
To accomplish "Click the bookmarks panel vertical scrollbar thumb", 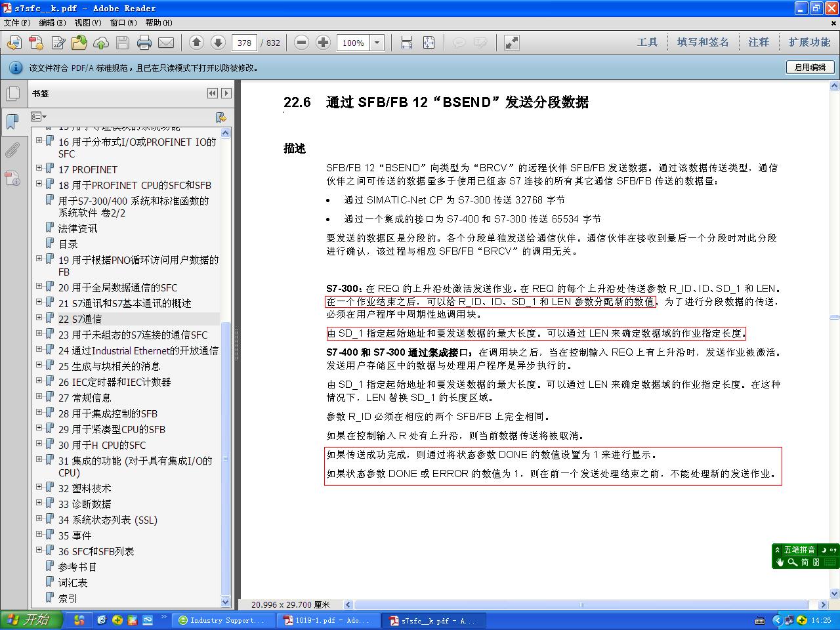I will (226, 458).
